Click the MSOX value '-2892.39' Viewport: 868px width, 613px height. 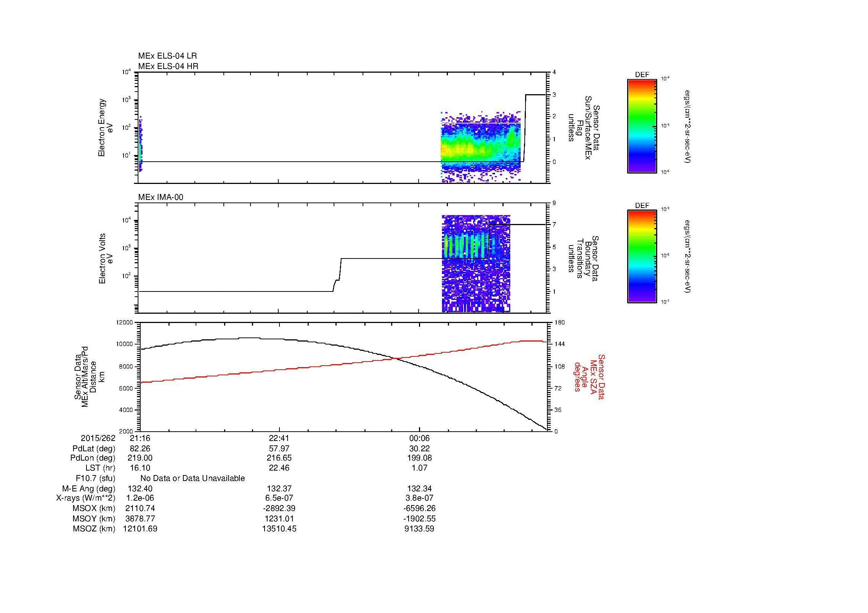tap(279, 508)
